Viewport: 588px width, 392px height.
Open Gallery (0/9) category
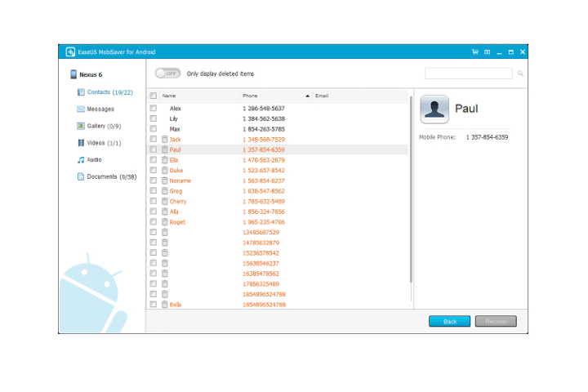tap(105, 126)
